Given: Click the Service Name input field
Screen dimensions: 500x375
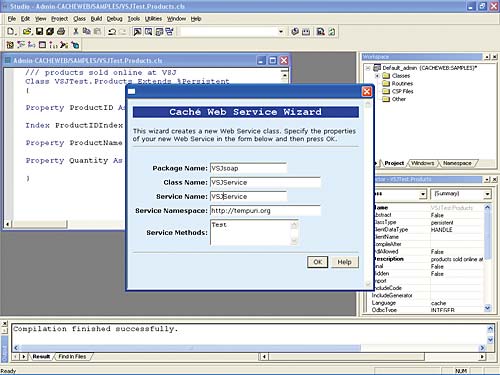Looking at the screenshot, I should tap(248, 196).
